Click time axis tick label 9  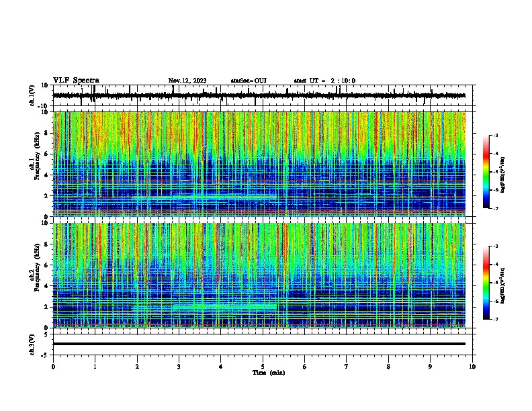[x=430, y=367]
